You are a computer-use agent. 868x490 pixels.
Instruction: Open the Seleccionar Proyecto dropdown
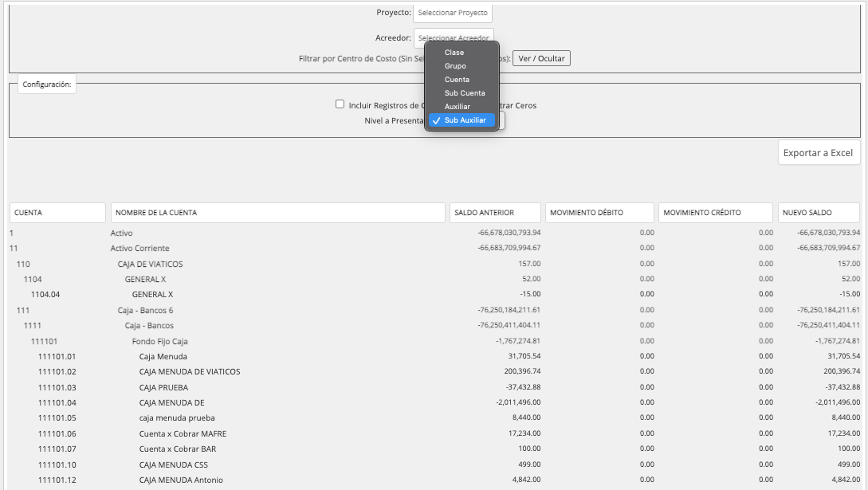tap(453, 13)
